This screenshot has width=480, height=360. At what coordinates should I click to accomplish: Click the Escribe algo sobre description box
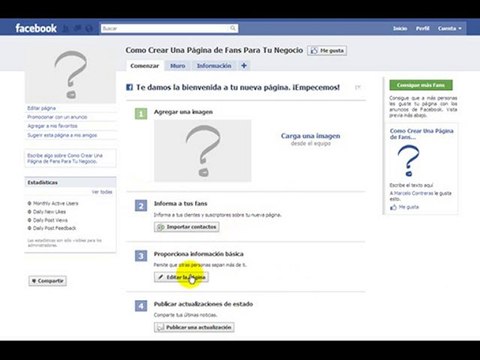point(70,158)
